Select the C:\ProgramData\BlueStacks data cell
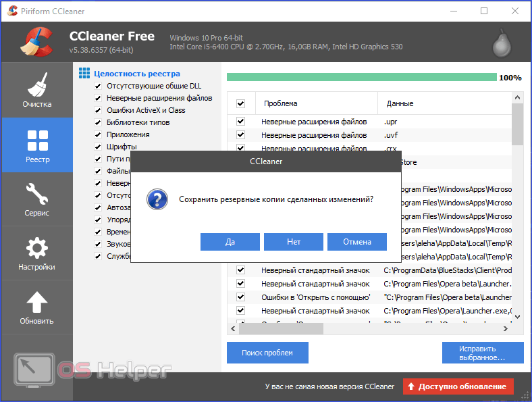Viewport: 532px width, 402px height. (x=448, y=270)
